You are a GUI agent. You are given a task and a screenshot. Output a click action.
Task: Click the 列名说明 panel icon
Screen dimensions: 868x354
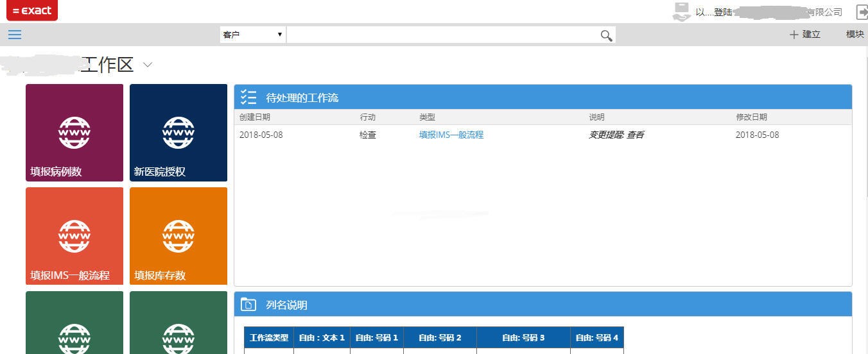click(x=248, y=305)
